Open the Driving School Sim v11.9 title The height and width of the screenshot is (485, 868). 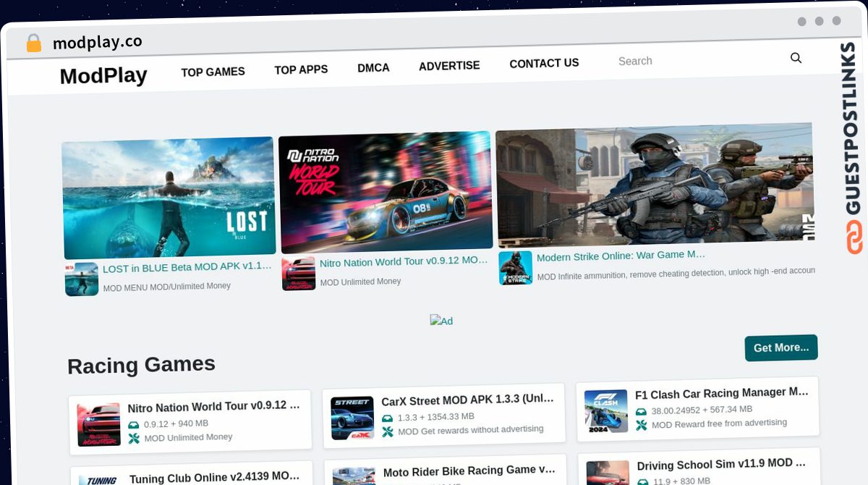[x=721, y=464]
